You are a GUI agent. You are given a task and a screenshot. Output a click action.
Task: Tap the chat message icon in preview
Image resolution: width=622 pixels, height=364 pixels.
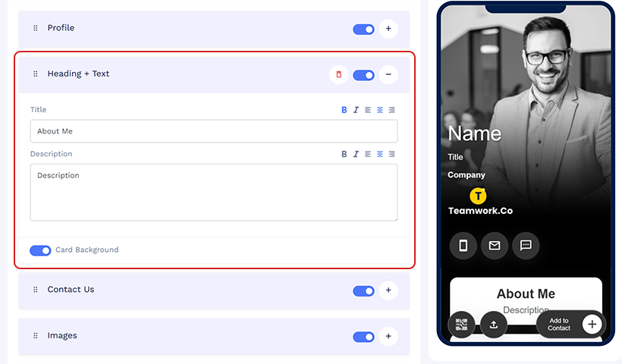tap(526, 246)
